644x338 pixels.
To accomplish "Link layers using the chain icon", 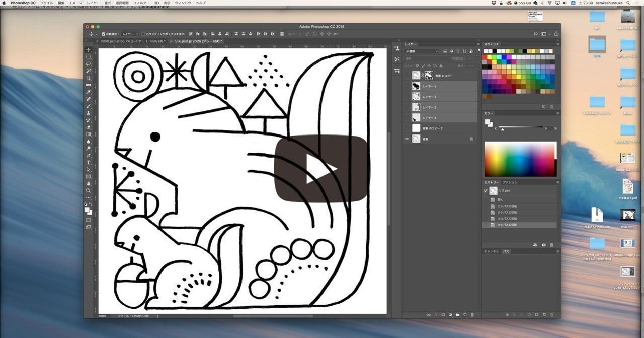I will pyautogui.click(x=428, y=315).
